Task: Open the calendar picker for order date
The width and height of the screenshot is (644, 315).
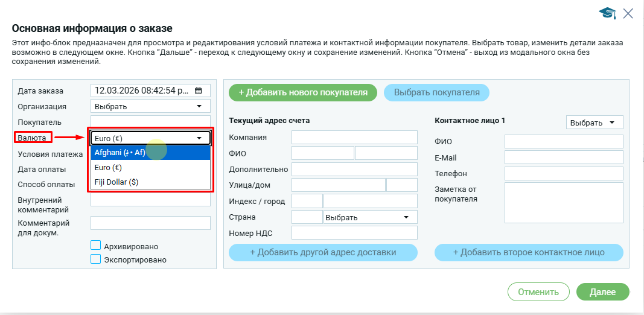Action: tap(199, 91)
